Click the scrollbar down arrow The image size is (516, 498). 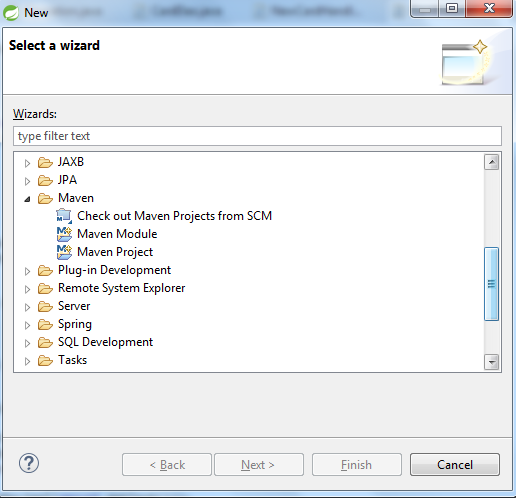click(x=492, y=362)
